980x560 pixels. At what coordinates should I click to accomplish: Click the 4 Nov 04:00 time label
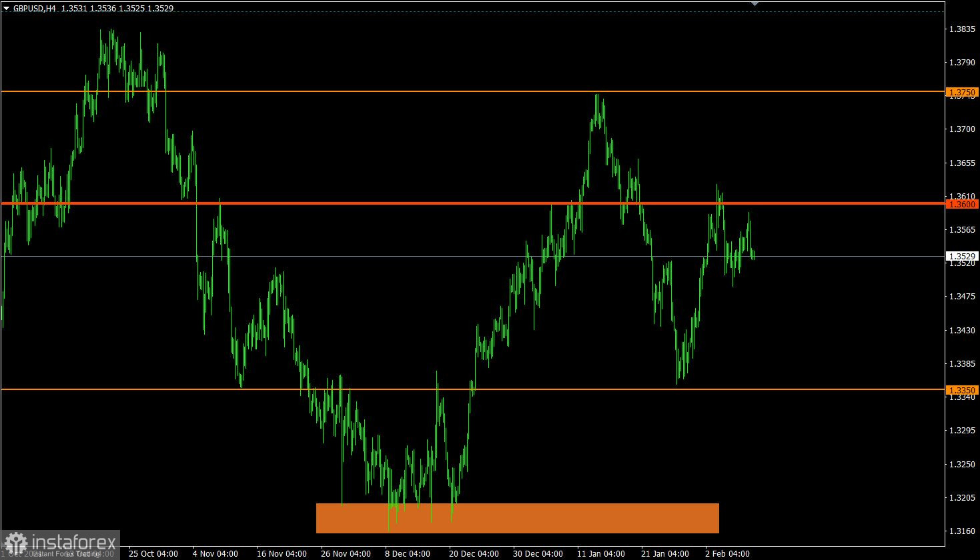click(x=215, y=554)
